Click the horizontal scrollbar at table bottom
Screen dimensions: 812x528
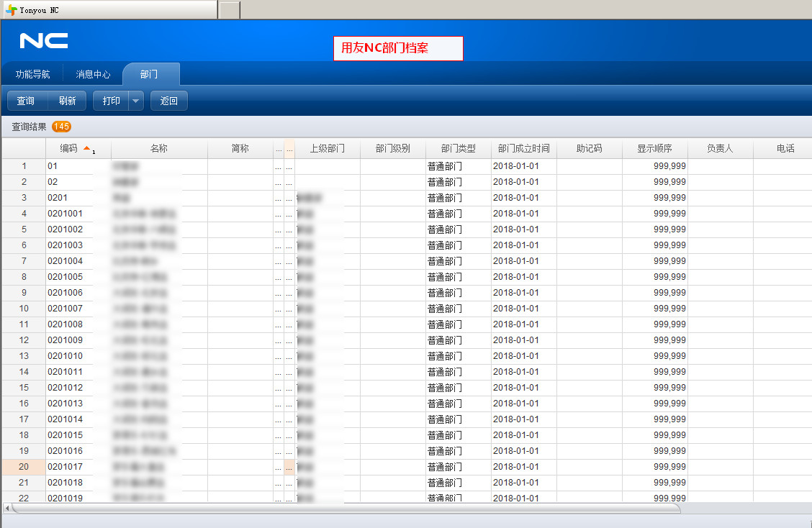click(x=346, y=509)
